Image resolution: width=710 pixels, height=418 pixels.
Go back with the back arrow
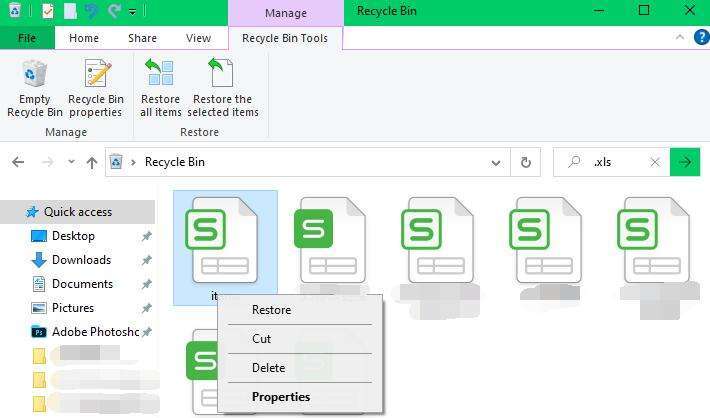(x=18, y=162)
